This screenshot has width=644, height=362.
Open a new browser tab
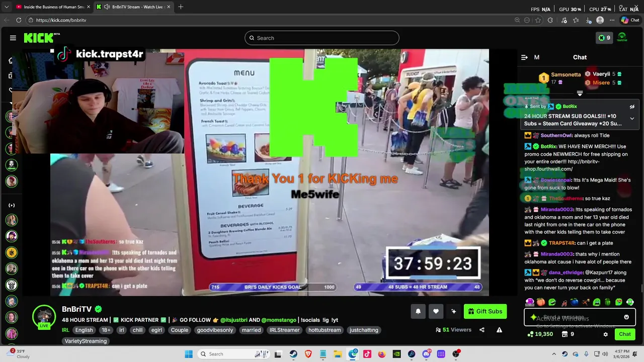coord(181,7)
